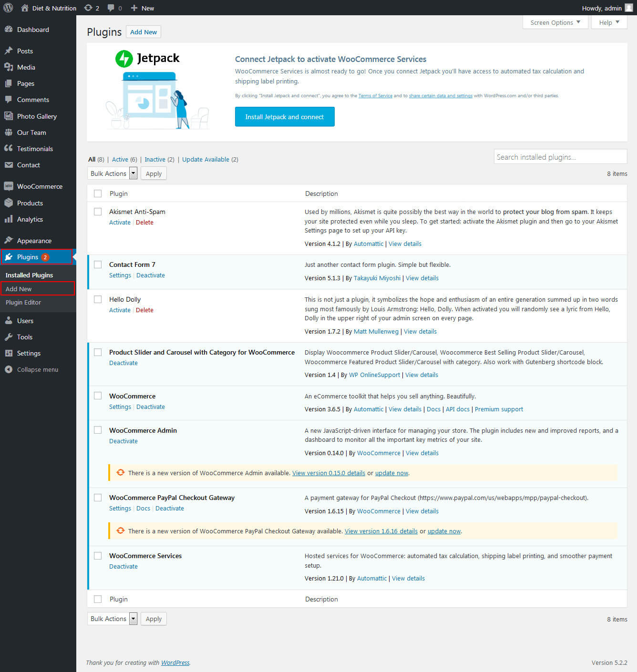
Task: Click the Our Team group icon
Action: 9,132
